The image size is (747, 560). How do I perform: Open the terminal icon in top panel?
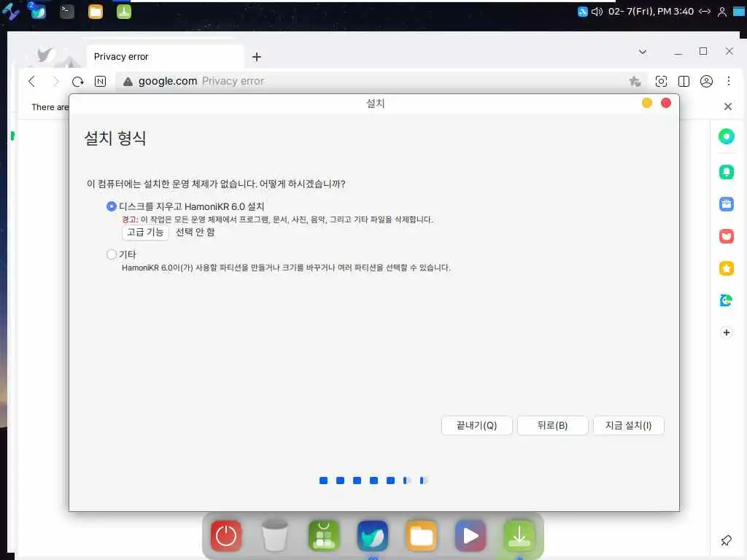pyautogui.click(x=66, y=12)
